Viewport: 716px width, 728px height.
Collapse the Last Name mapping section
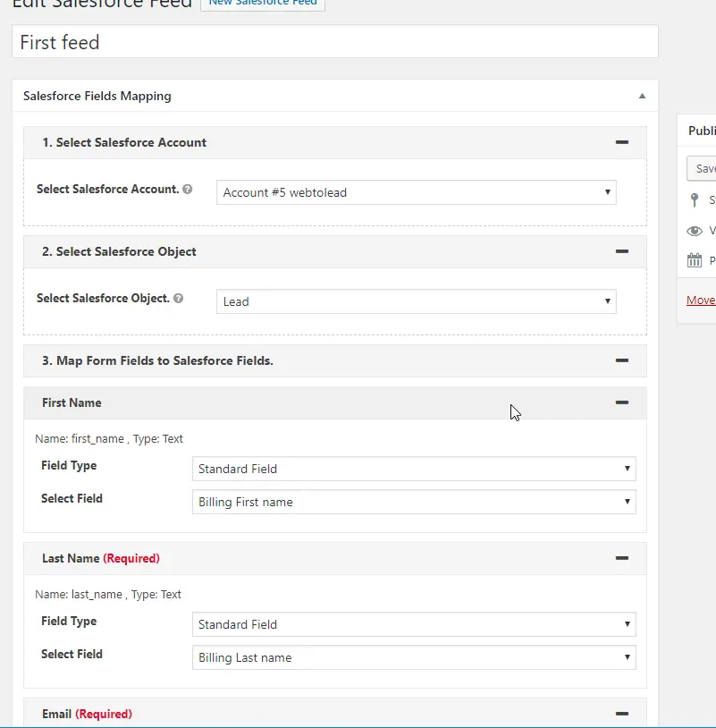click(x=621, y=558)
